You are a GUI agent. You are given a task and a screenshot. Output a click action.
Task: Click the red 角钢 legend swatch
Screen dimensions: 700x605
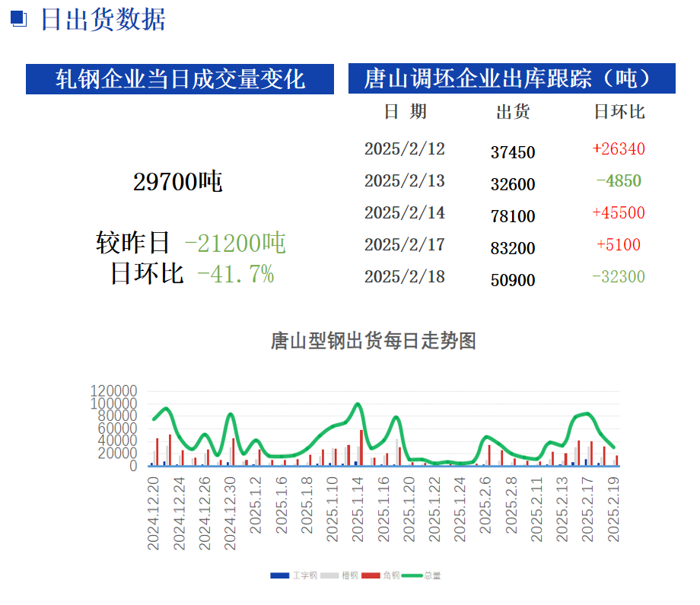click(x=370, y=575)
